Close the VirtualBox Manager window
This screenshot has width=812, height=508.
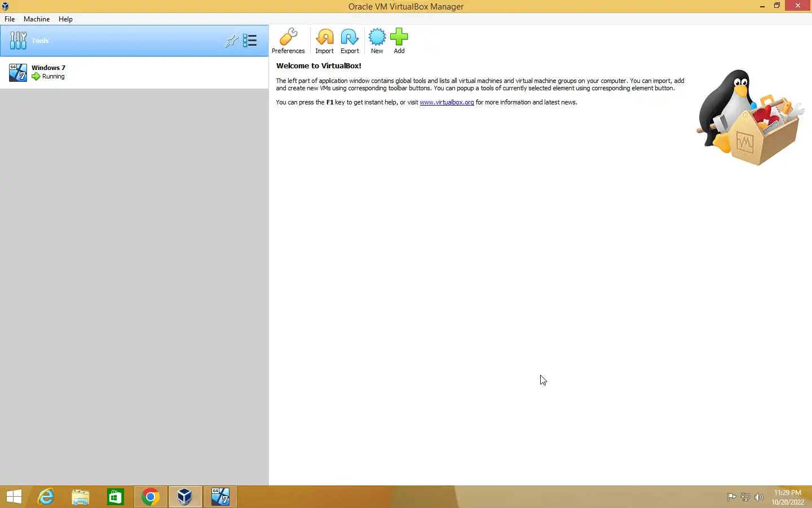tap(797, 6)
